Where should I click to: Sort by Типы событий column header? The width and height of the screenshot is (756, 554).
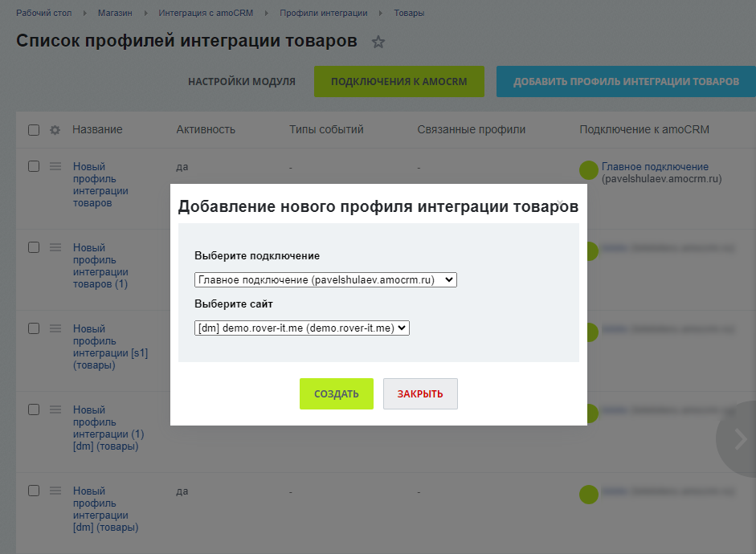[x=326, y=129]
